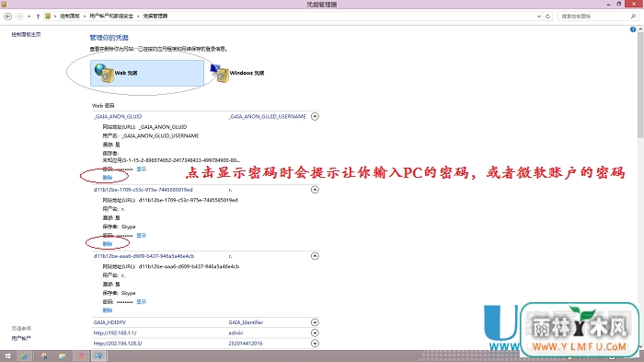The width and height of the screenshot is (644, 362).
Task: Delete the d11b12be-1709 Skype credential
Action: (108, 243)
